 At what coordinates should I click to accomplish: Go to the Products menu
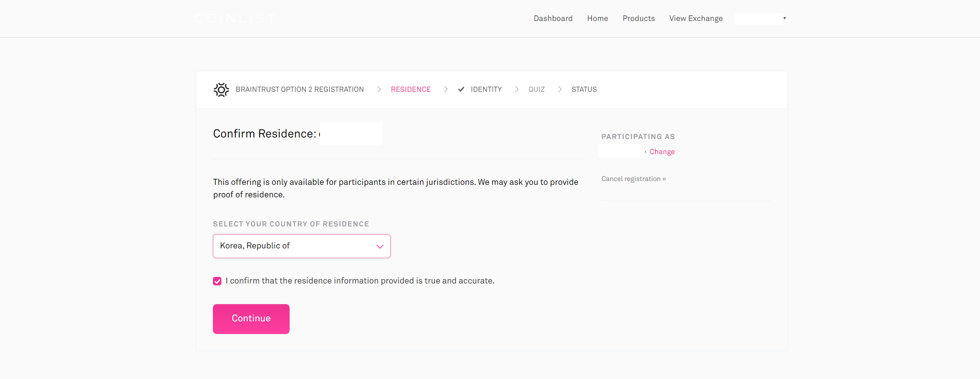click(x=638, y=18)
